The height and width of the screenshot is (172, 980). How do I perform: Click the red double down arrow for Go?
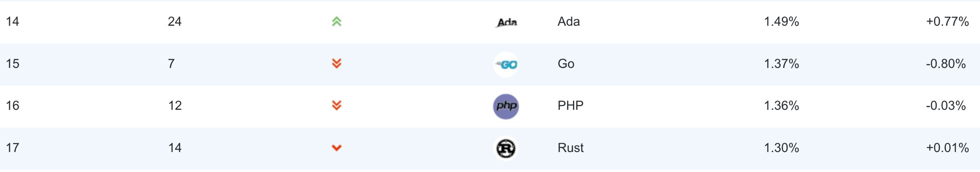click(336, 63)
